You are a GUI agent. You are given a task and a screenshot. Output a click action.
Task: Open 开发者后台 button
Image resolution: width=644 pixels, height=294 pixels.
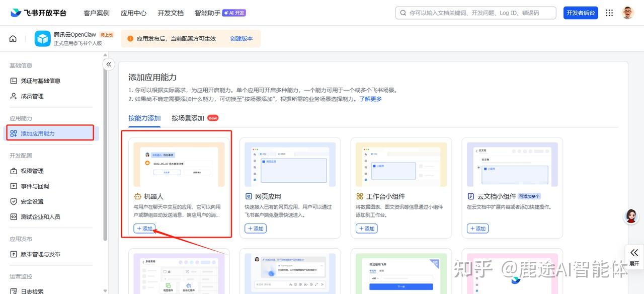click(580, 13)
